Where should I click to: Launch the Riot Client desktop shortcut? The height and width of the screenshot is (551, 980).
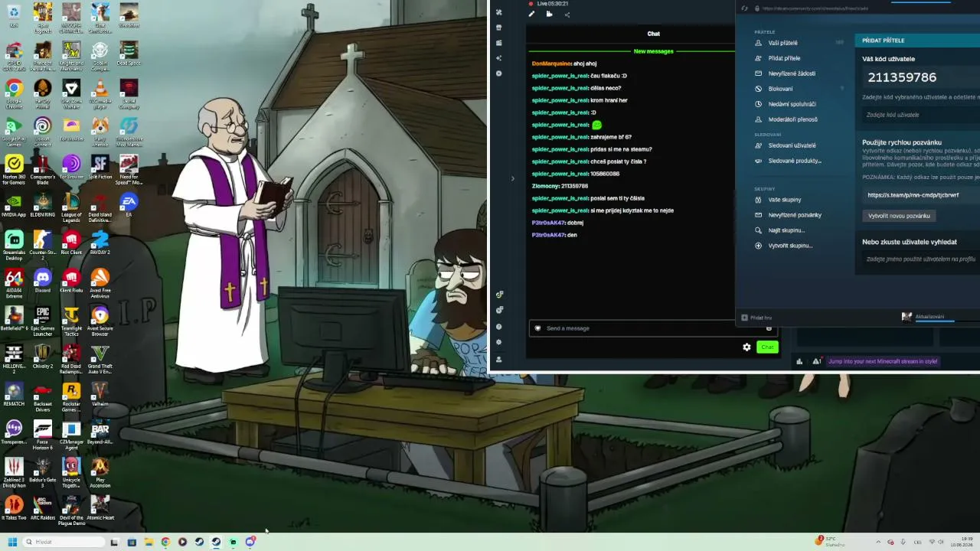coord(71,243)
